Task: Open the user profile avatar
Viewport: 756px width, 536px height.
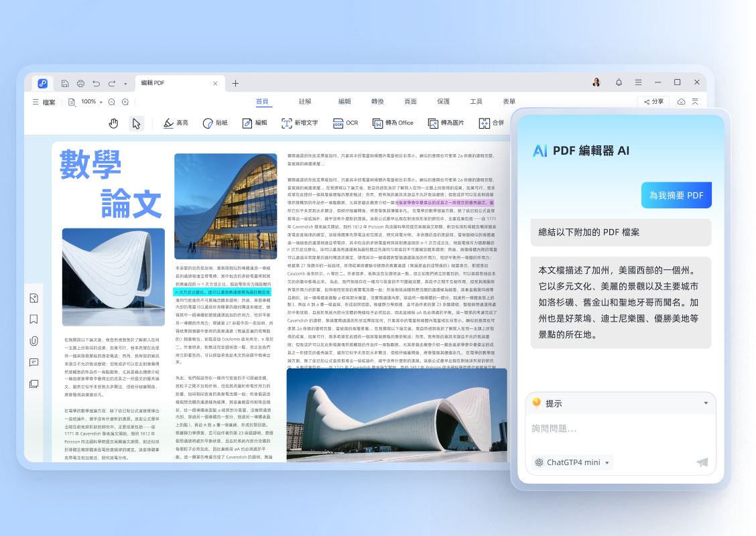Action: click(x=596, y=82)
